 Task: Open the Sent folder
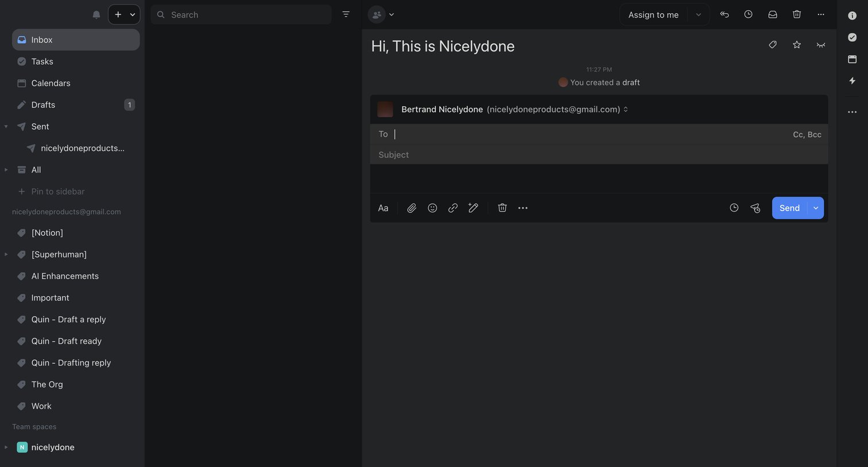tap(76, 126)
